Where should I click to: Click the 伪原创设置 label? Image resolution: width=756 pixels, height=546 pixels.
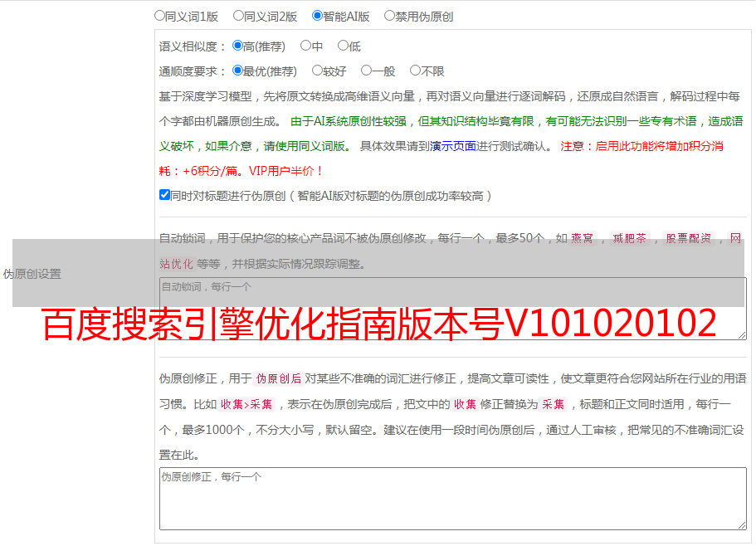coord(32,274)
